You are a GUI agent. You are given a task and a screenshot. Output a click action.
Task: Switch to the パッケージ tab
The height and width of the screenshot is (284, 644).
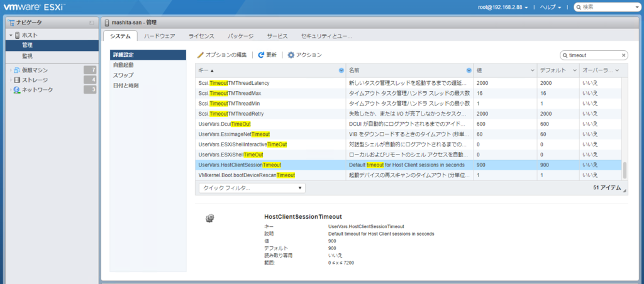[241, 36]
